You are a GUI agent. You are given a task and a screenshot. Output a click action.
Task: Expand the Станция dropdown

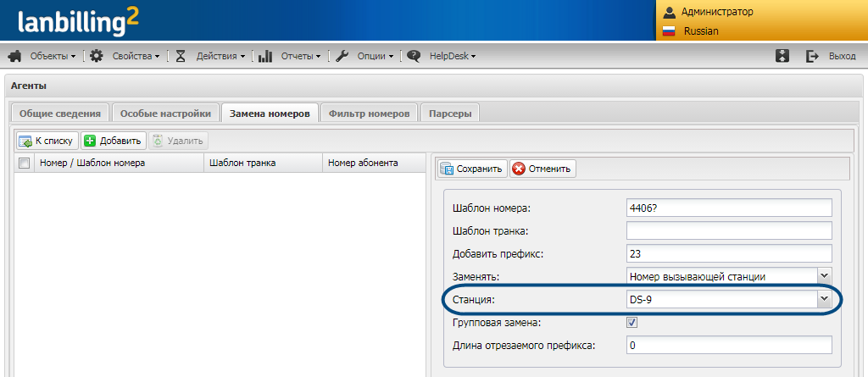click(x=822, y=299)
